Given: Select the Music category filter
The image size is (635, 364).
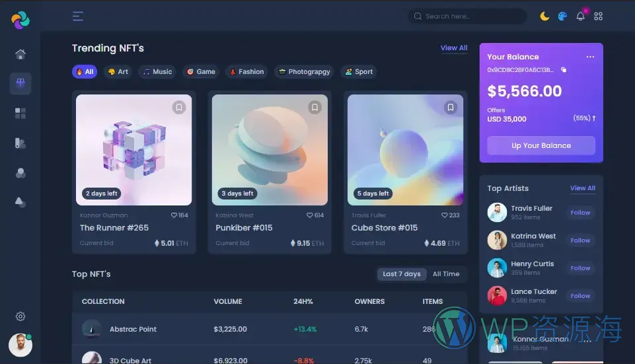Looking at the screenshot, I should pos(157,72).
